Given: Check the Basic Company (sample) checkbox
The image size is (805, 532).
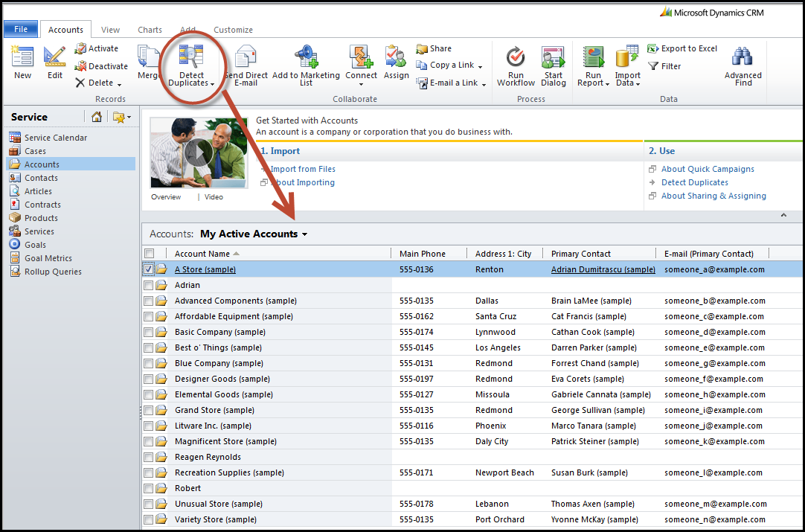Looking at the screenshot, I should tap(148, 332).
